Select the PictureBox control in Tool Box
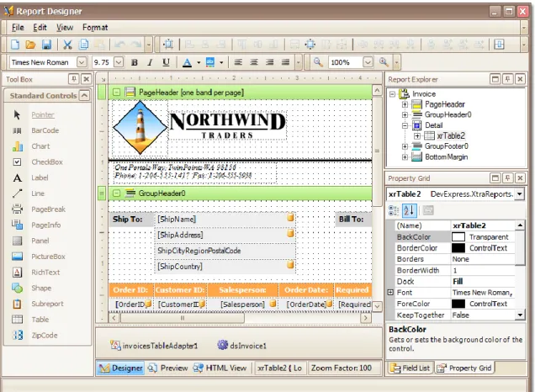This screenshot has width=535, height=392. 48,257
